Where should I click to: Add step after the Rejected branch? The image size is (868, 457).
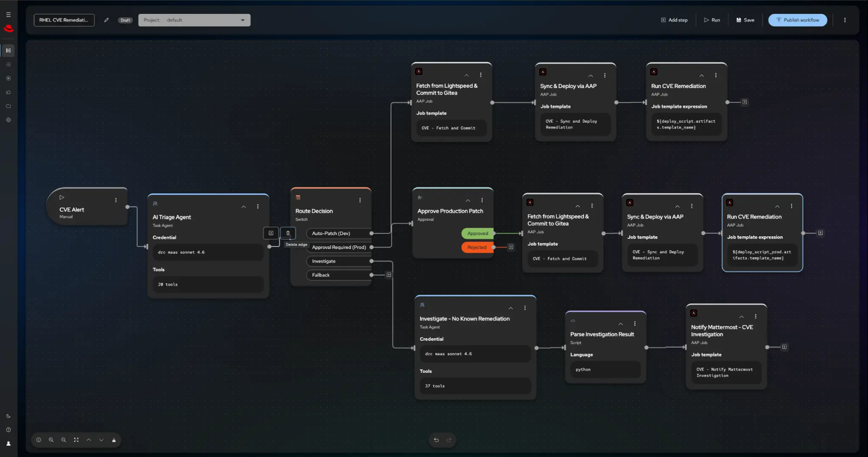point(511,247)
